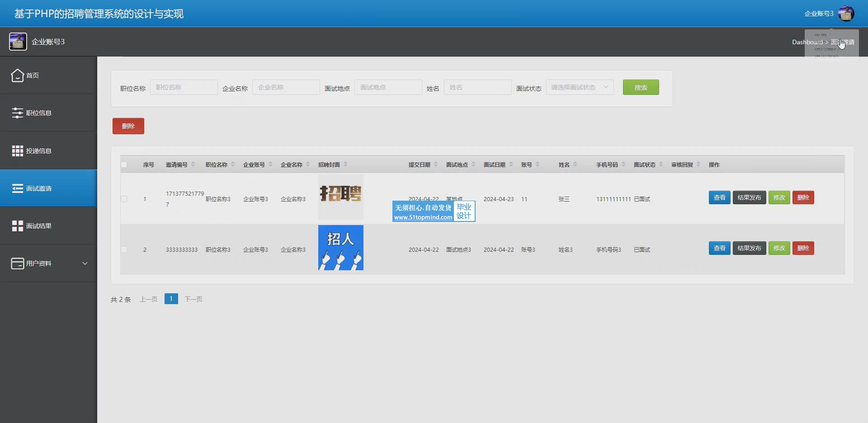Focus the 职位名称 search field
The image size is (868, 423).
184,87
